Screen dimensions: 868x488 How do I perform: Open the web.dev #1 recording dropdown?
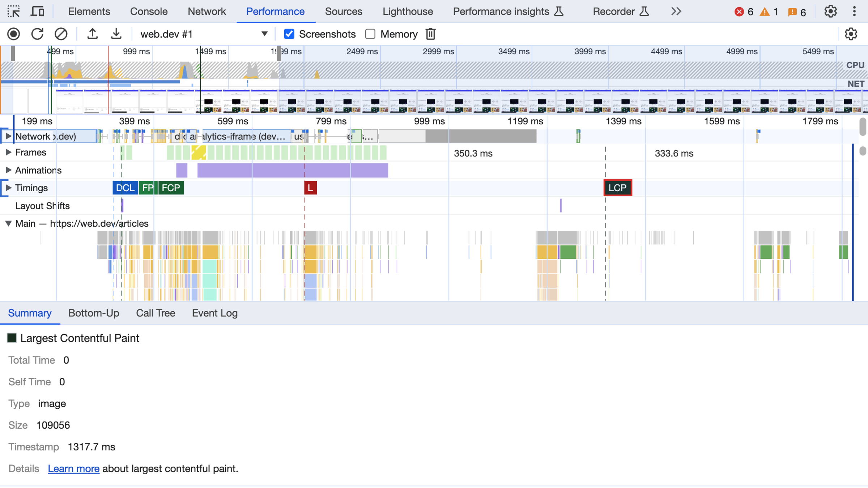point(264,34)
